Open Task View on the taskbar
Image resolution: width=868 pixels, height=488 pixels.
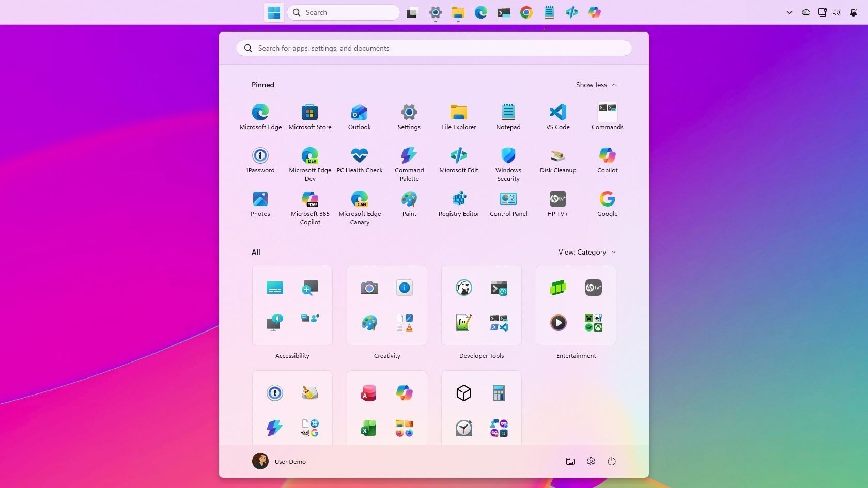click(412, 12)
